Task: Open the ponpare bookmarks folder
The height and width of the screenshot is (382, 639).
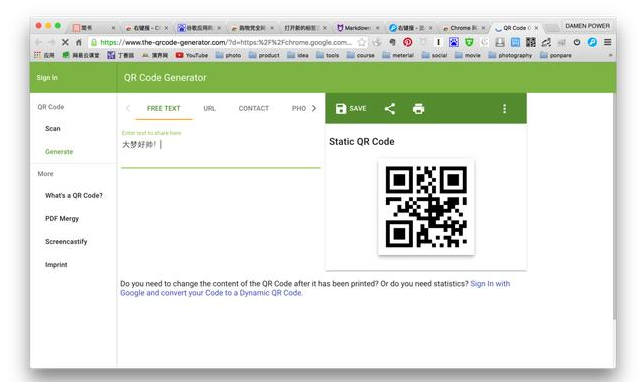Action: tap(556, 55)
